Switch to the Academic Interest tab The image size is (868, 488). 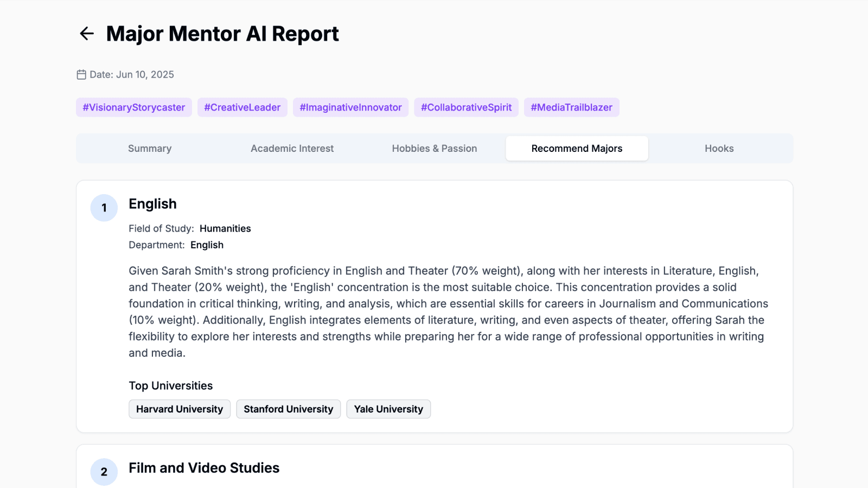tap(292, 149)
